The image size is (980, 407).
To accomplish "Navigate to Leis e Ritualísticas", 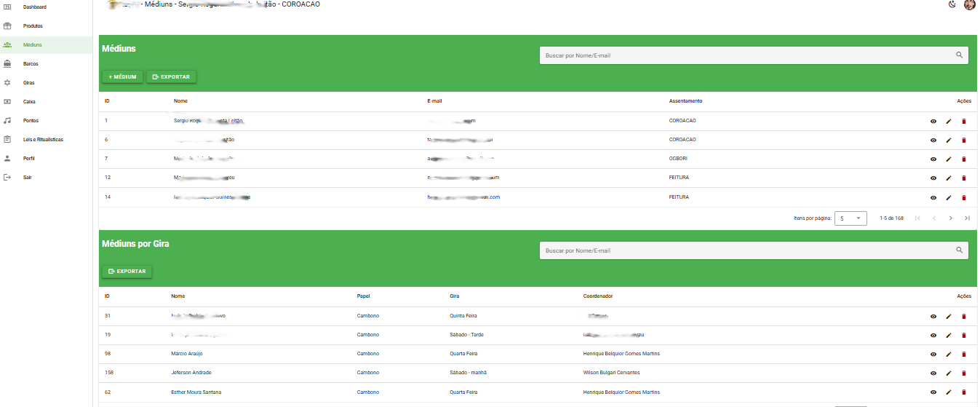I will click(x=43, y=140).
